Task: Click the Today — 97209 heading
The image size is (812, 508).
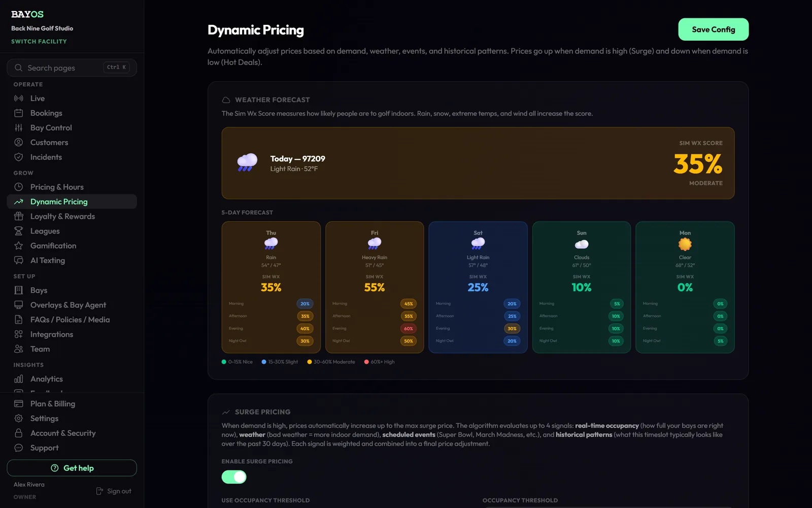Action: tap(298, 159)
